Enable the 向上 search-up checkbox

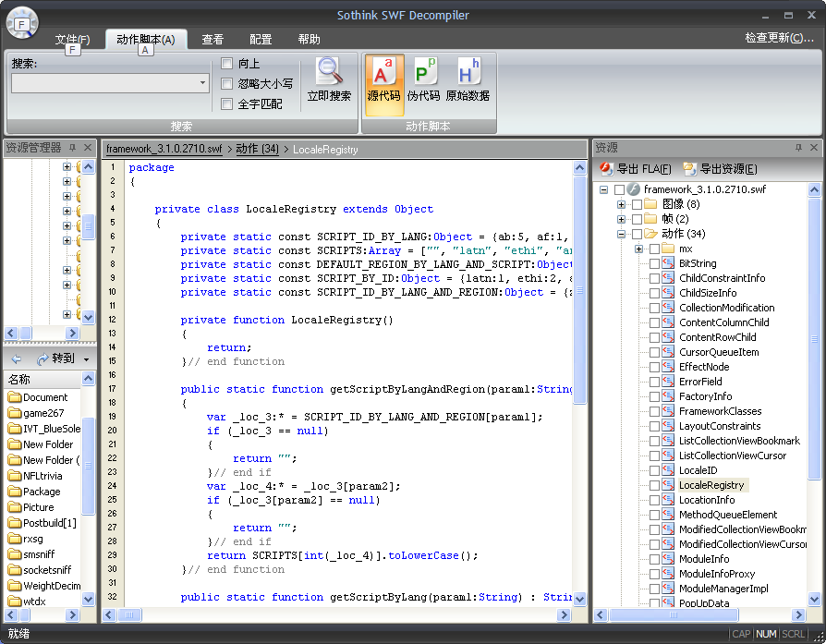(227, 64)
